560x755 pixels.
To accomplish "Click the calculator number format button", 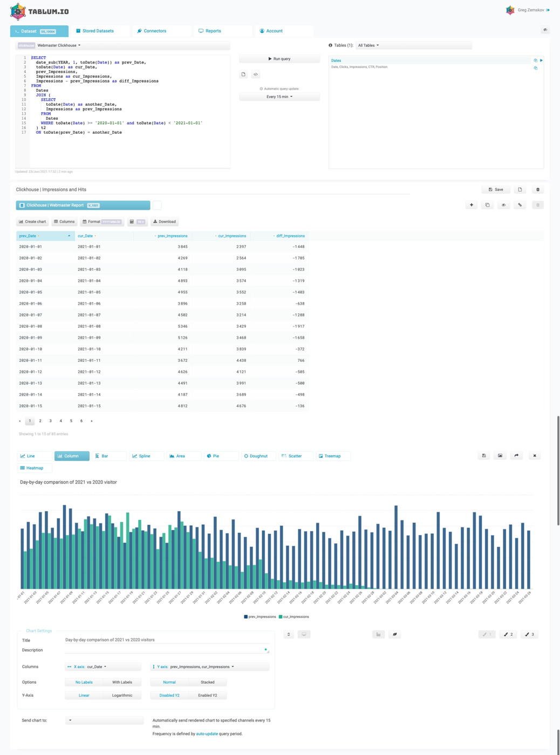I will [138, 222].
